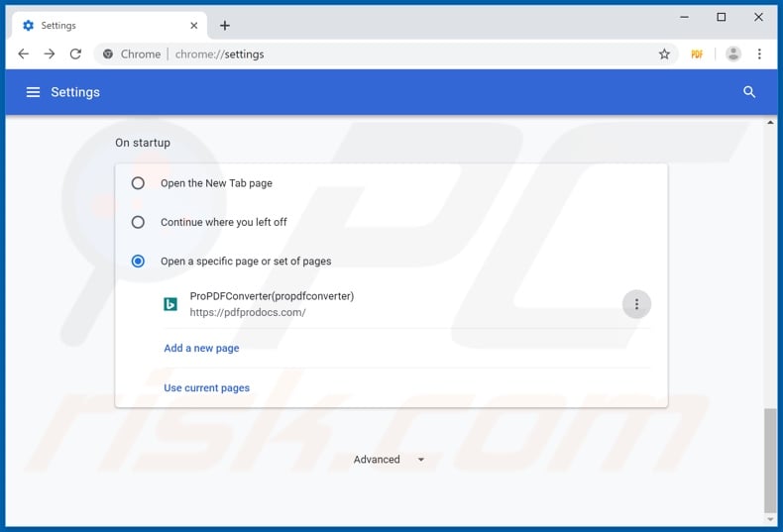Close the Settings tab
The height and width of the screenshot is (532, 783).
point(193,26)
